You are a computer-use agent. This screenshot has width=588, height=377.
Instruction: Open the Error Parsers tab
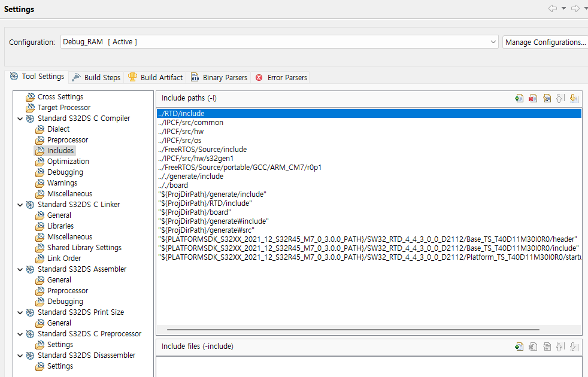click(x=281, y=78)
